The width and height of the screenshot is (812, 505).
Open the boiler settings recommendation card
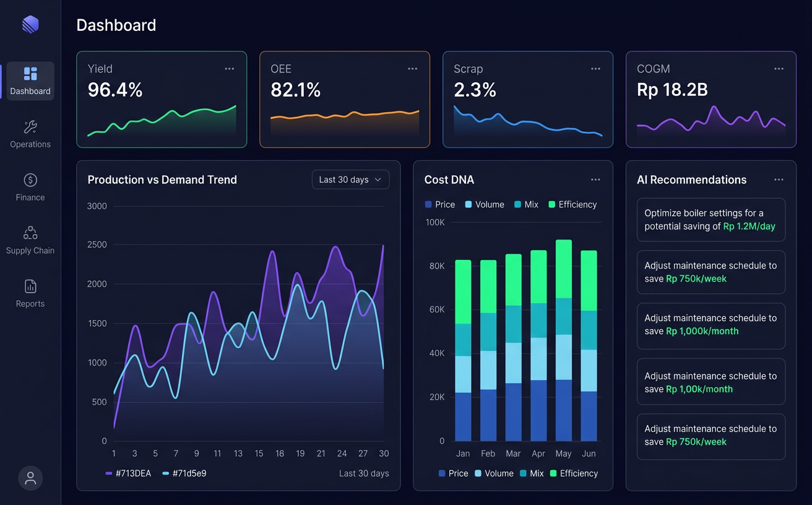711,220
